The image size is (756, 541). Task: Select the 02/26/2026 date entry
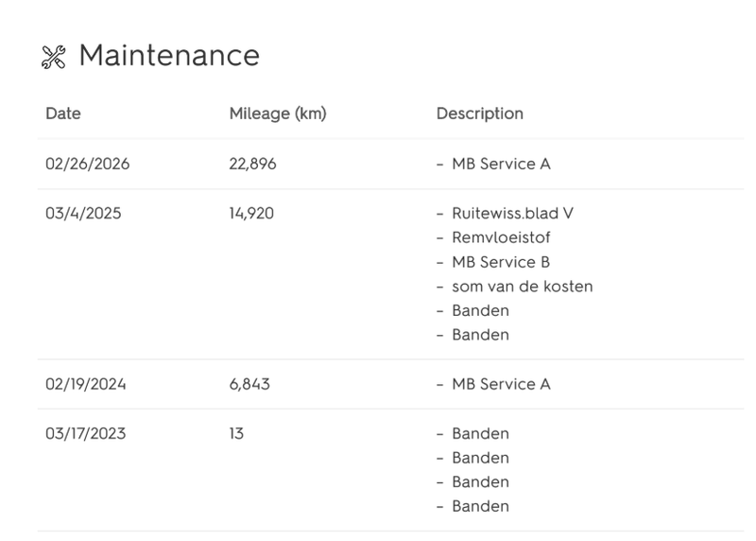click(x=87, y=164)
